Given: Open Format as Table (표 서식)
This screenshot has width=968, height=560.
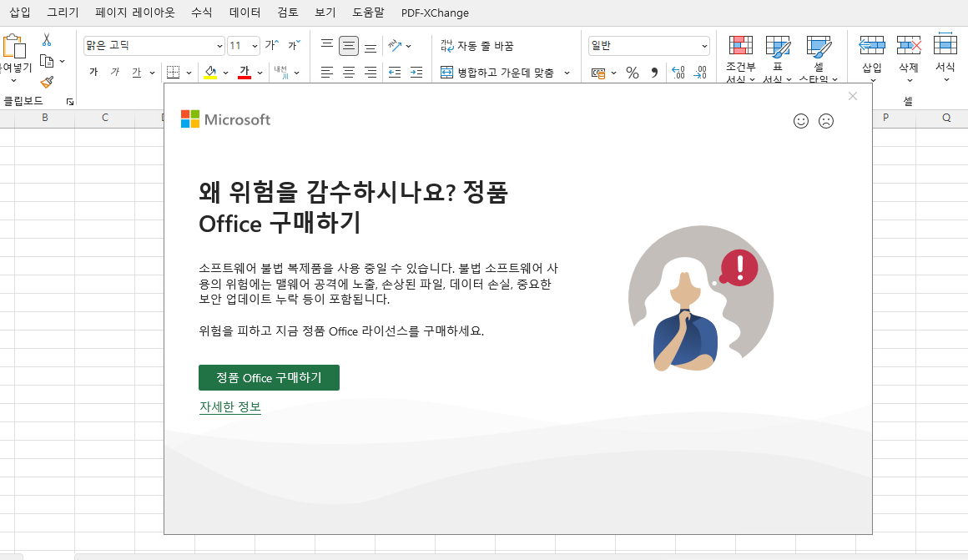Looking at the screenshot, I should tap(777, 58).
